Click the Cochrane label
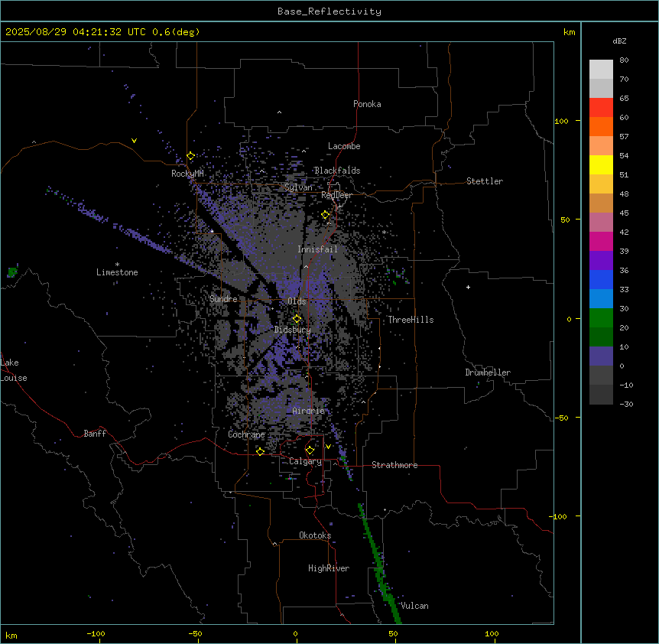659x644 pixels. 246,434
